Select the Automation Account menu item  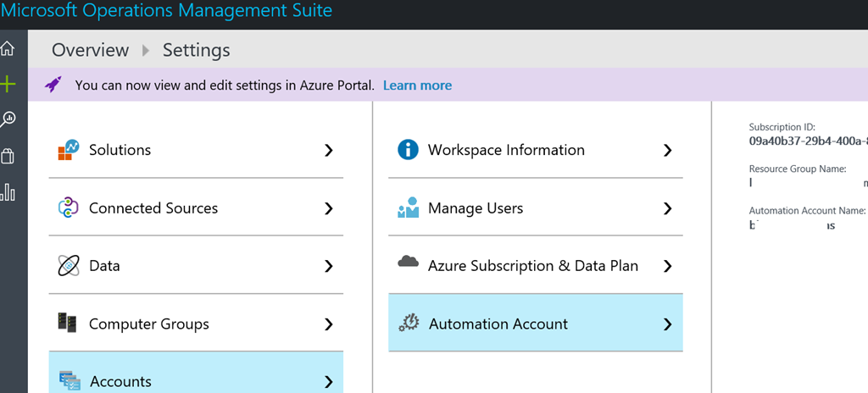point(498,324)
